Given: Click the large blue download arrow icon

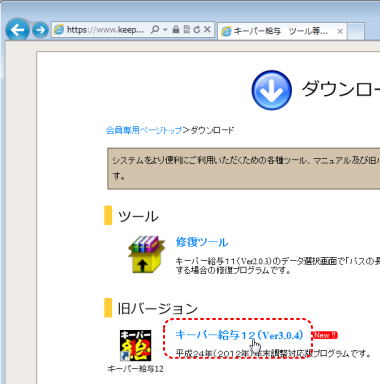Looking at the screenshot, I should (271, 90).
